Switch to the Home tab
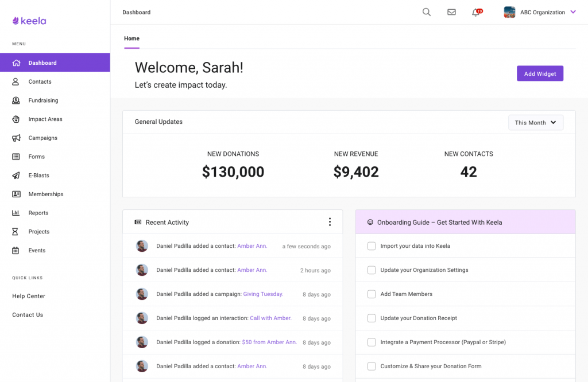 [x=131, y=38]
